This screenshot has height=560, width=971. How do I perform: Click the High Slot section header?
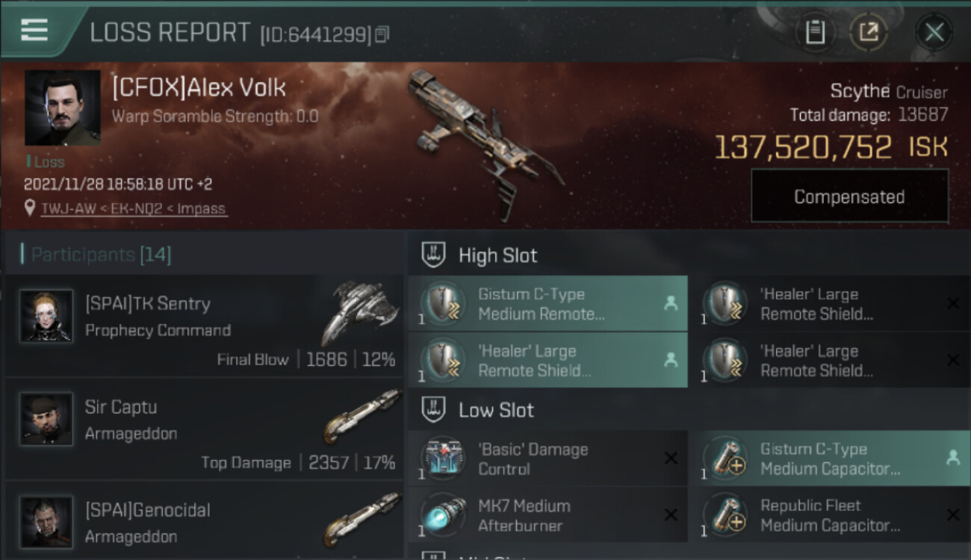[497, 255]
